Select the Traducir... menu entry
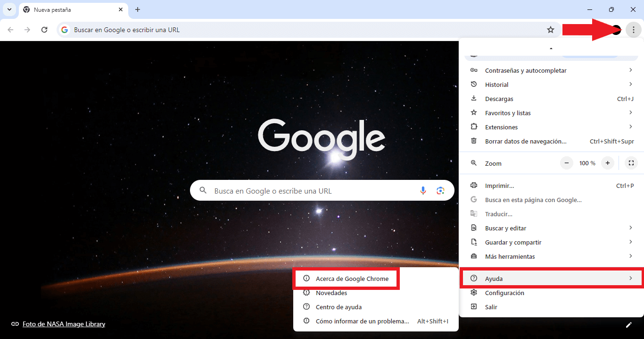Image resolution: width=644 pixels, height=339 pixels. click(551, 214)
